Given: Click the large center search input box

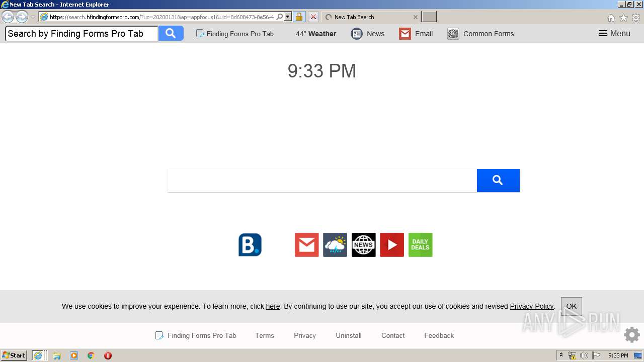Looking at the screenshot, I should (x=322, y=180).
